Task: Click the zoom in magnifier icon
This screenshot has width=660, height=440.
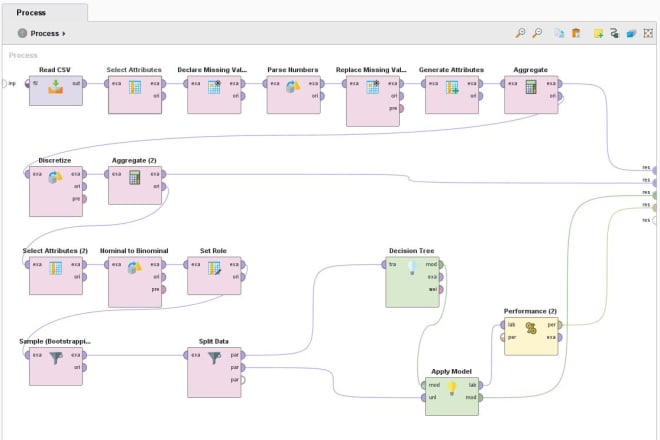Action: tap(521, 33)
